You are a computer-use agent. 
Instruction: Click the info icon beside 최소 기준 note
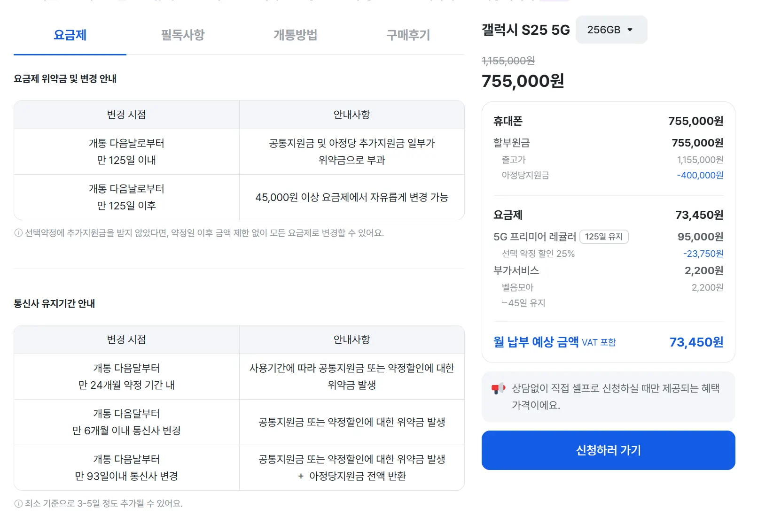18,504
